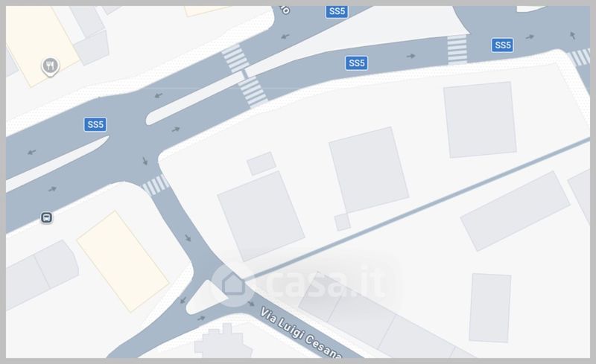Select the SS5 shield beside the vertical crosswalk
Image resolution: width=596 pixels, height=364 pixels.
(x=502, y=45)
